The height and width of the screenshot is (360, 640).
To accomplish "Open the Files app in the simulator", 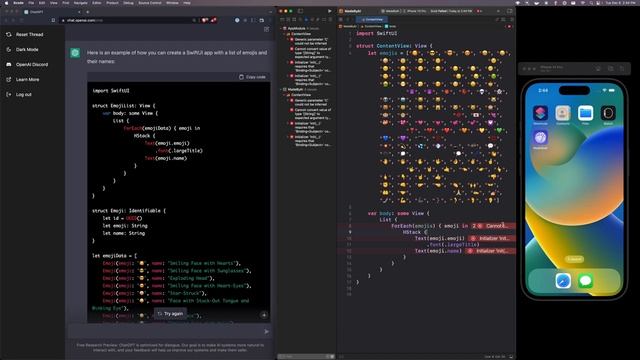I will [x=585, y=113].
